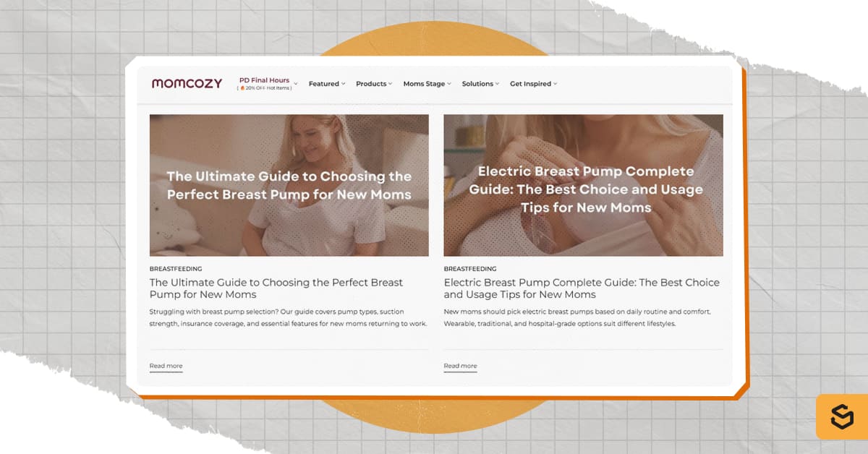Select Breastfeeding tag above Electric Breast Pump article
Screen dimensions: 868x454
470,269
